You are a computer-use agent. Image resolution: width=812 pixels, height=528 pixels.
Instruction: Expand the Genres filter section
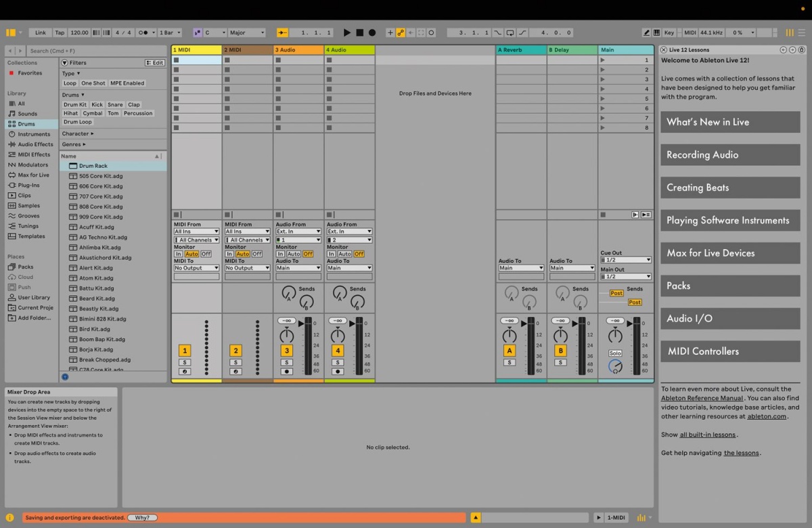[x=75, y=144]
